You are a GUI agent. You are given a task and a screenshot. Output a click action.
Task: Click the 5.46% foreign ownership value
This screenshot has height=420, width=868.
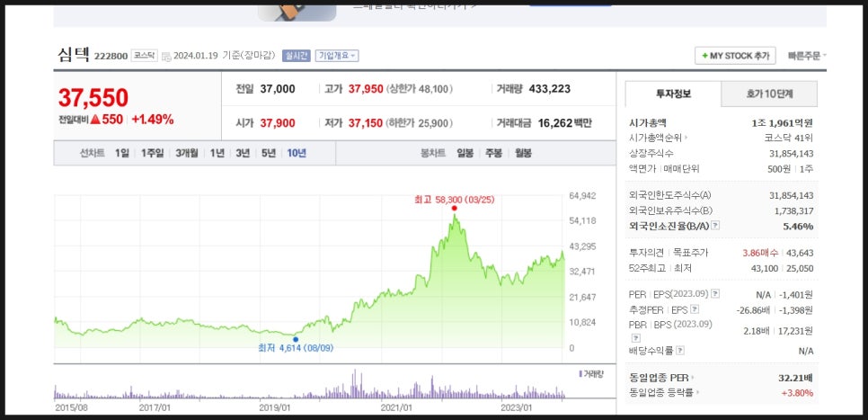point(798,226)
